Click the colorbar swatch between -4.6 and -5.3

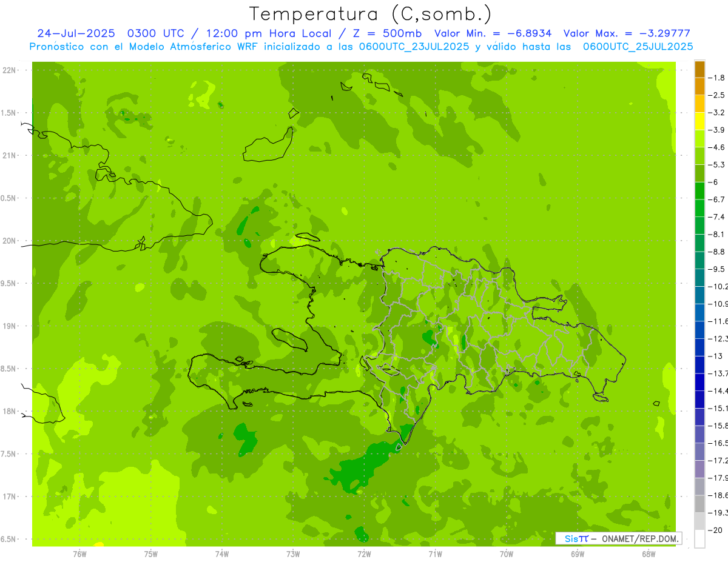pyautogui.click(x=699, y=156)
